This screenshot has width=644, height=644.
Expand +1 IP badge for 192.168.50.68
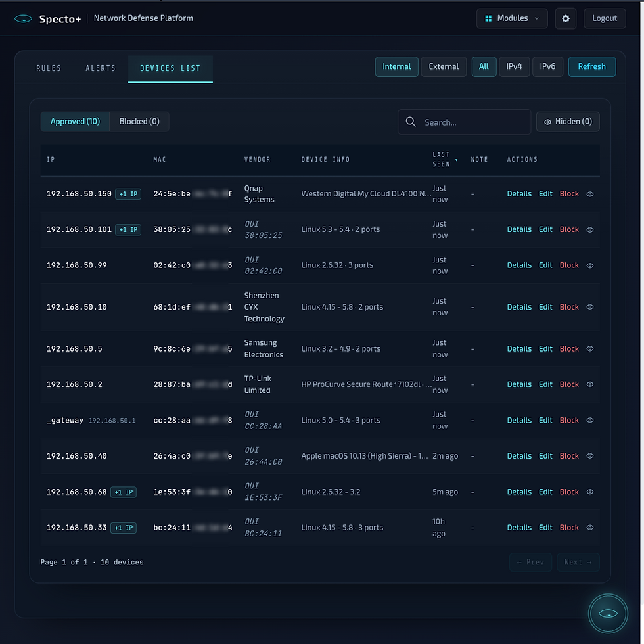coord(124,492)
